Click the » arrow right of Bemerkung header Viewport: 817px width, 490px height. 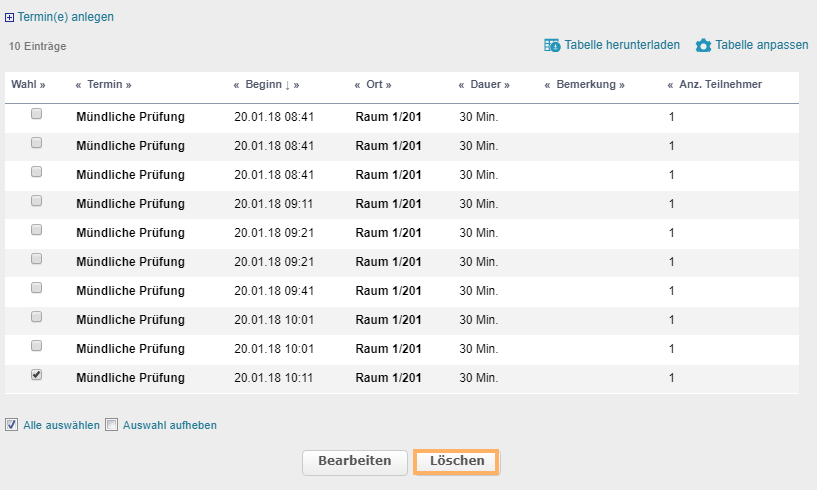point(621,85)
